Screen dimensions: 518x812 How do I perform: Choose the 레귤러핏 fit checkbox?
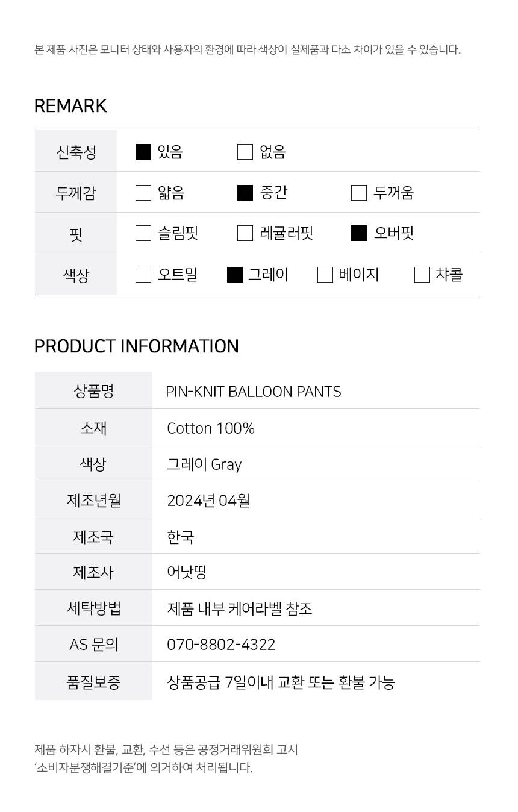[x=245, y=233]
